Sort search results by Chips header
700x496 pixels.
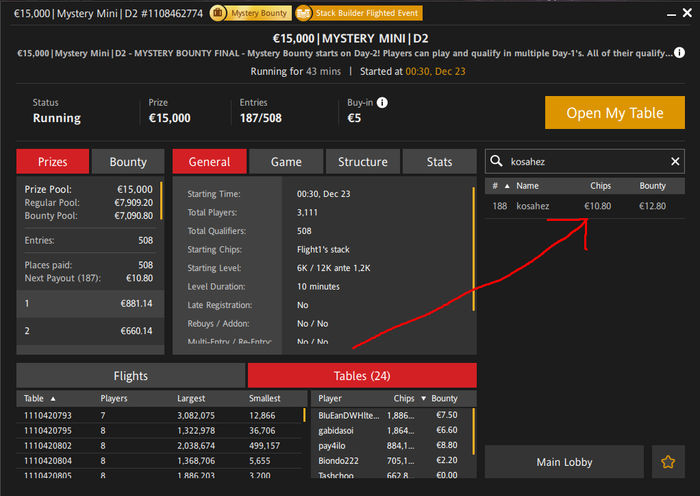tap(600, 186)
